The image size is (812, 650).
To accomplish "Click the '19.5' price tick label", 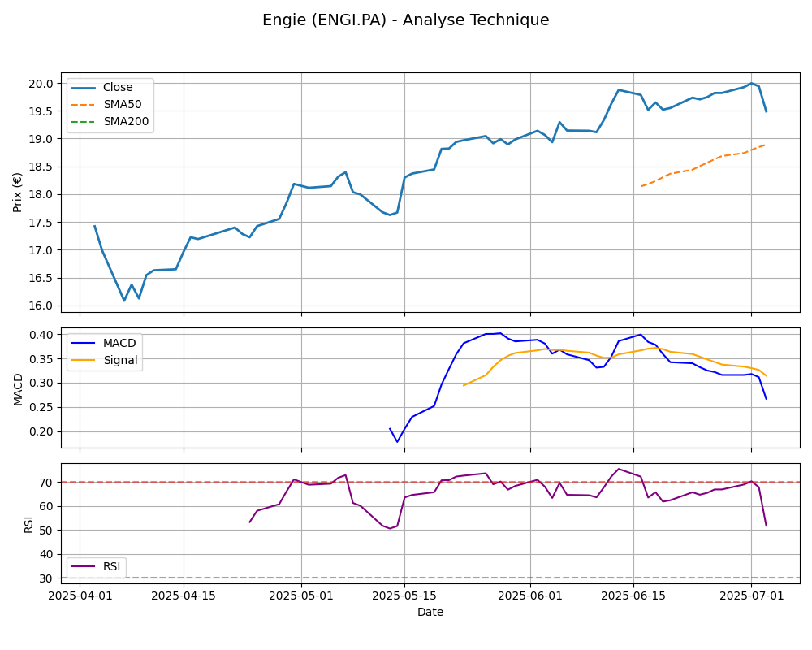I will click(x=42, y=111).
